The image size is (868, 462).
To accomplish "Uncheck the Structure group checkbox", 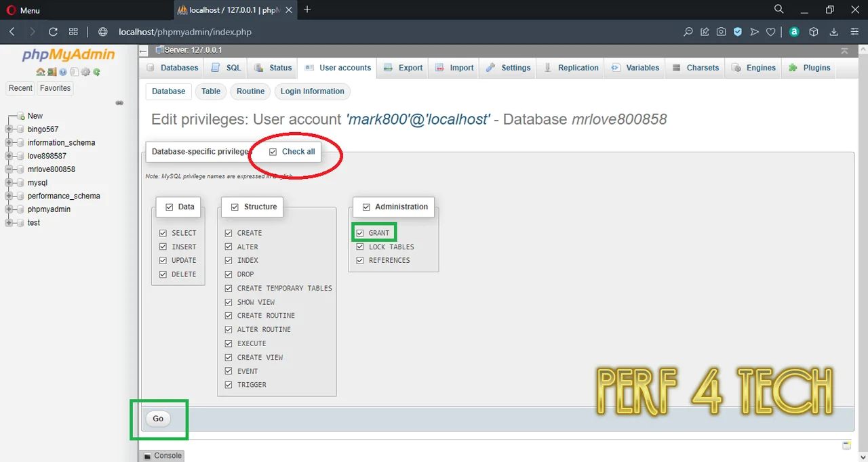I will coord(234,207).
